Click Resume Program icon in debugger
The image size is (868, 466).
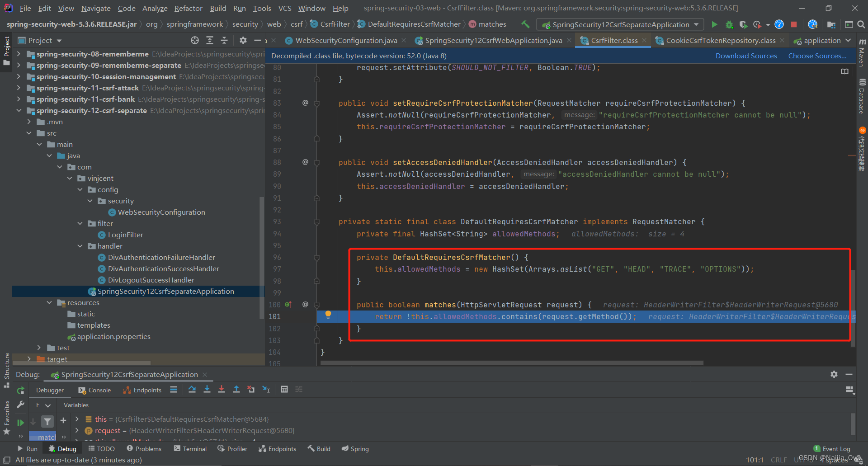tap(20, 423)
